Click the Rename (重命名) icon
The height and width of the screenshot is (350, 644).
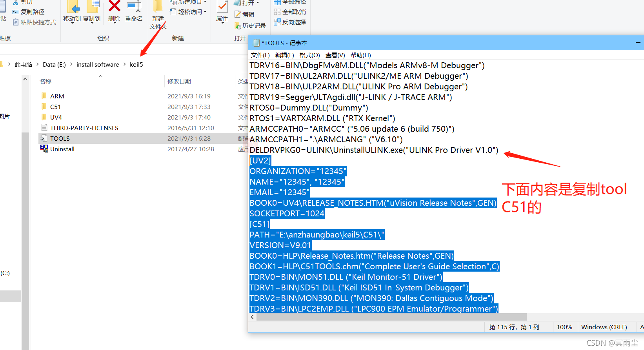(x=134, y=6)
